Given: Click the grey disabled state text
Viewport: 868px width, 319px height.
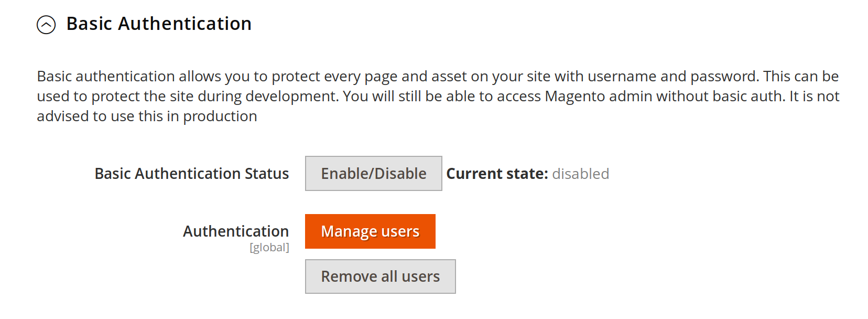Looking at the screenshot, I should 580,174.
